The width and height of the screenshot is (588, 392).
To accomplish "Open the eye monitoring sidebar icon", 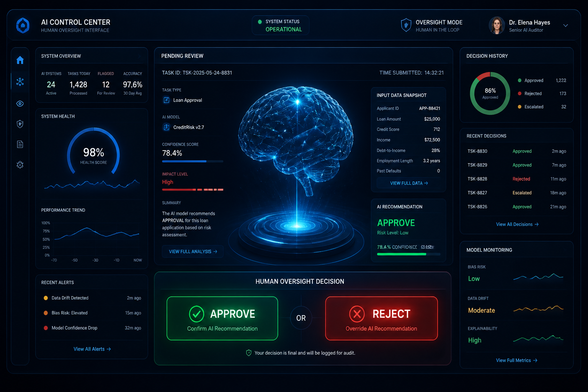I will 20,104.
